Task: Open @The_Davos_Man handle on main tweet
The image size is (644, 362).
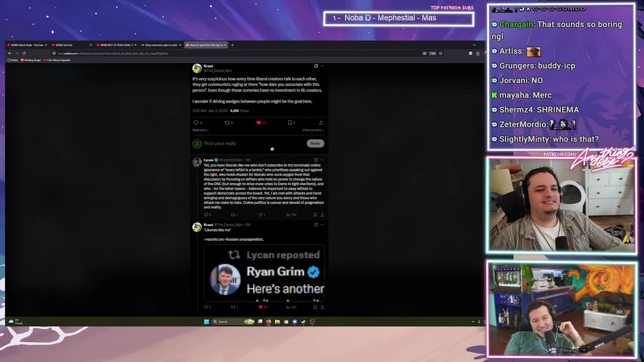Action: 218,71
